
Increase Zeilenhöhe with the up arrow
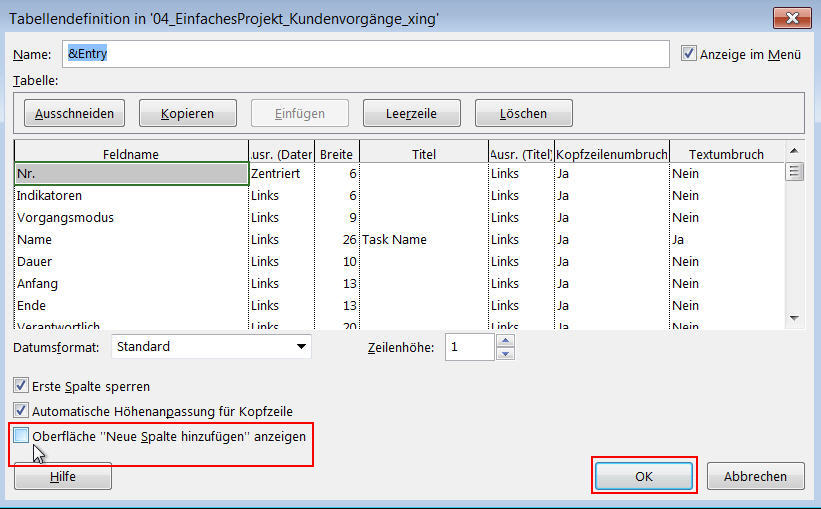(505, 341)
